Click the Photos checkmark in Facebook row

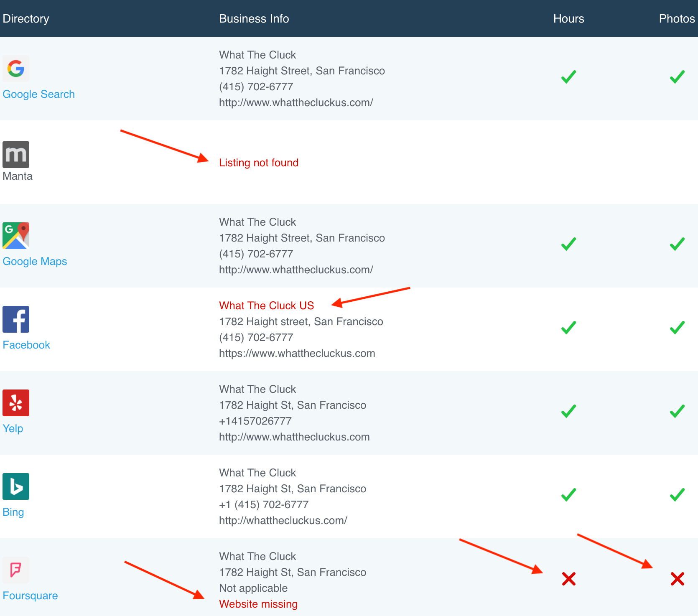pos(677,328)
